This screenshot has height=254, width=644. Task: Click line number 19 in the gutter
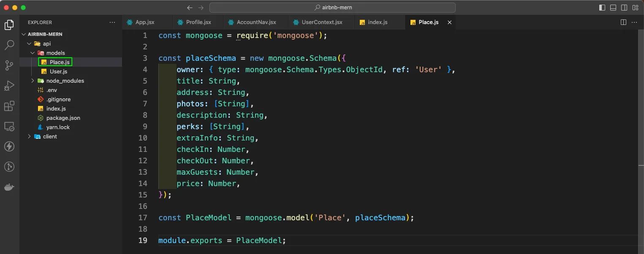point(143,240)
